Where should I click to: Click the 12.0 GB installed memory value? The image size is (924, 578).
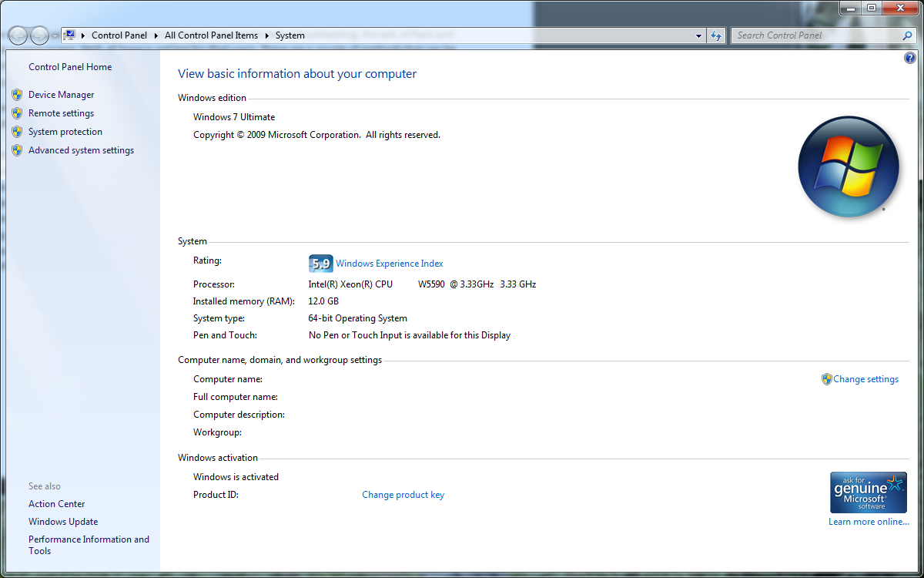pyautogui.click(x=323, y=301)
